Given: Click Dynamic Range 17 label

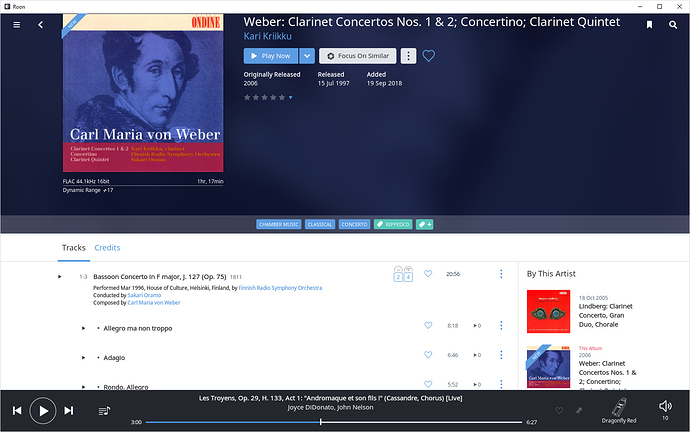Looking at the screenshot, I should [x=88, y=190].
